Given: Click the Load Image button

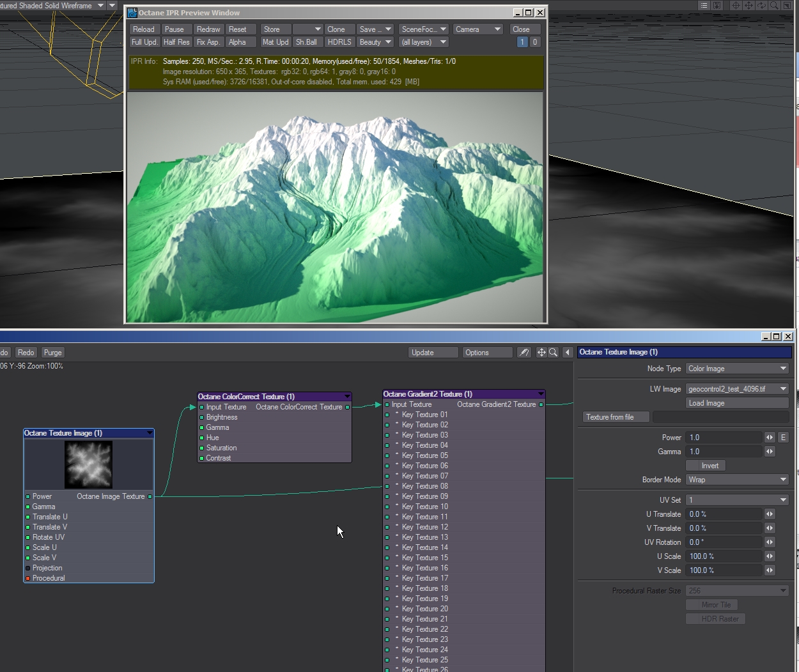Looking at the screenshot, I should tap(737, 403).
